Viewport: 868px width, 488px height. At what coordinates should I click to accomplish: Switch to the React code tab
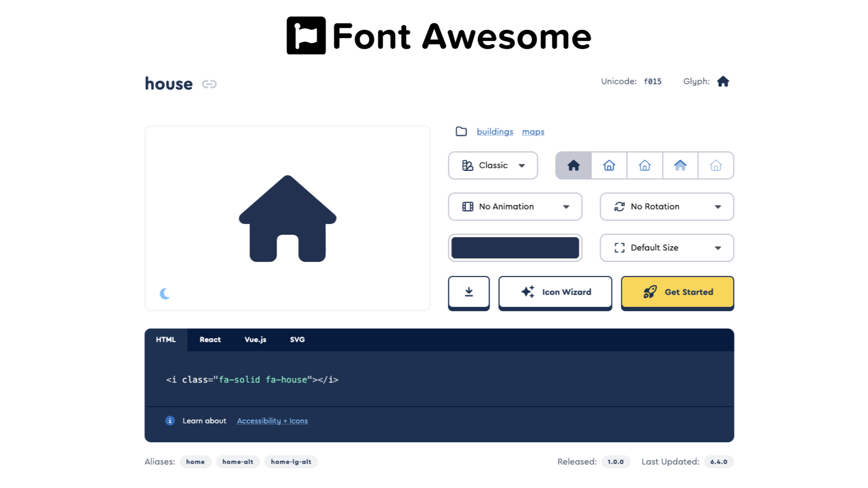pos(210,340)
